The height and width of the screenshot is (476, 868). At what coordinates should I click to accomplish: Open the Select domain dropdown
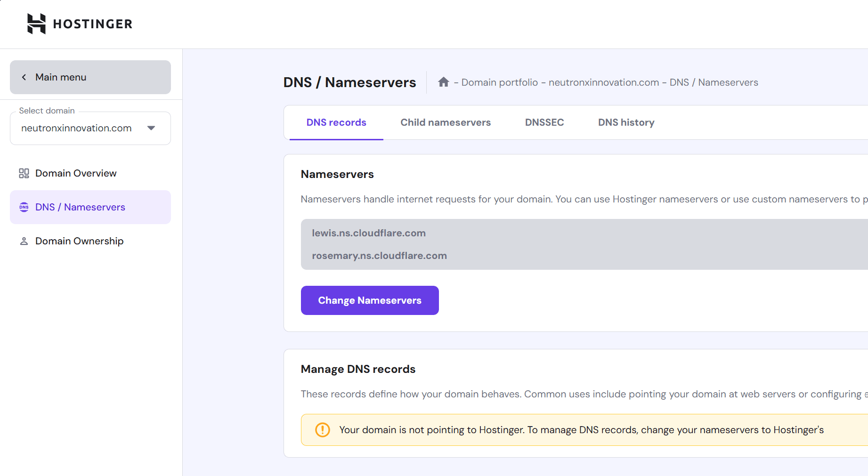click(x=90, y=128)
